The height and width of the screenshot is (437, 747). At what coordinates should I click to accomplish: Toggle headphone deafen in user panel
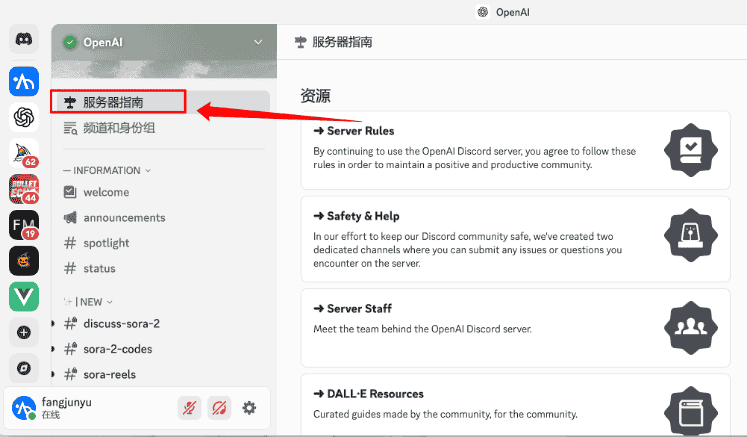[219, 408]
